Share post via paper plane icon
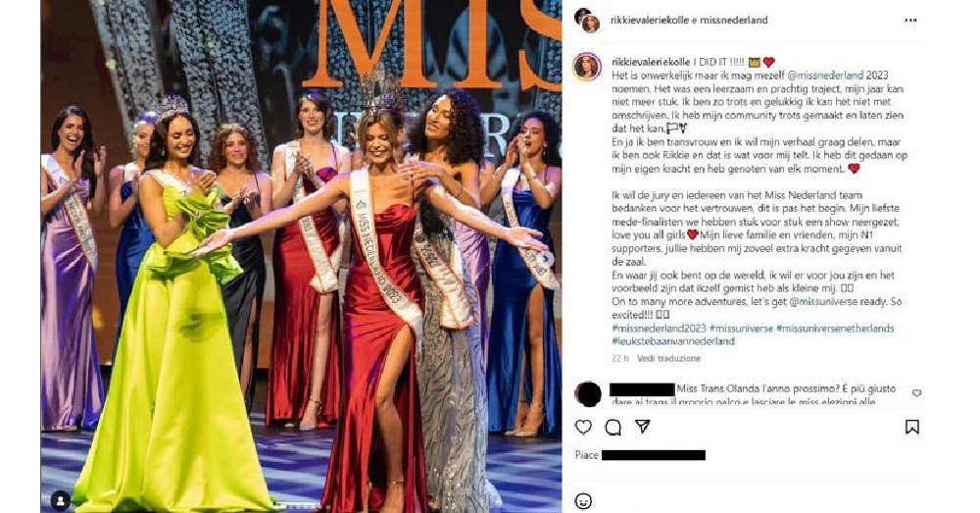 tap(642, 427)
